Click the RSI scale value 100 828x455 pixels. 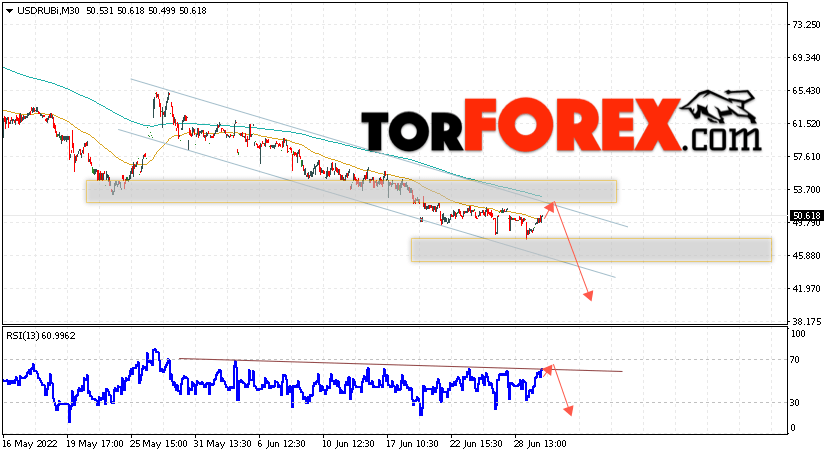pyautogui.click(x=798, y=334)
